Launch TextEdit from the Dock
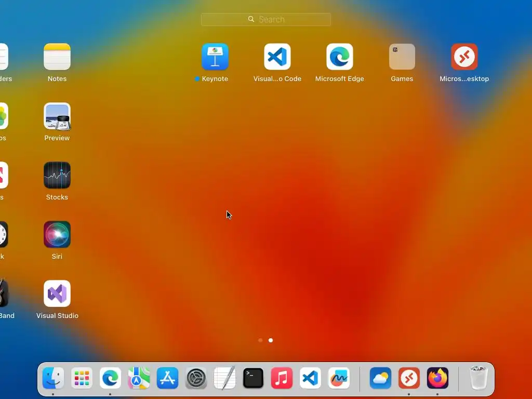Viewport: 532px width, 399px height. (224, 378)
